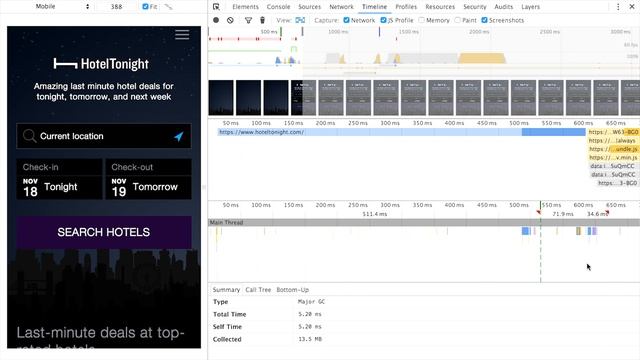Open the Security tab
This screenshot has height=360, width=640.
point(475,7)
